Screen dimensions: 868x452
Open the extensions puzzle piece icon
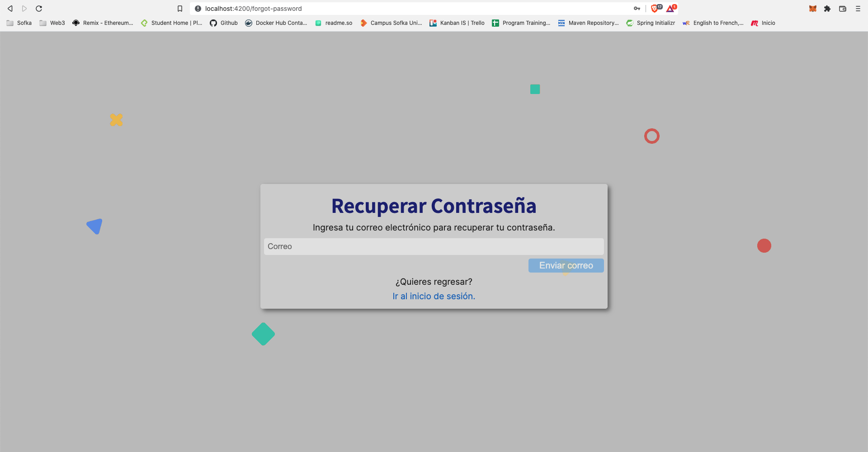point(827,9)
